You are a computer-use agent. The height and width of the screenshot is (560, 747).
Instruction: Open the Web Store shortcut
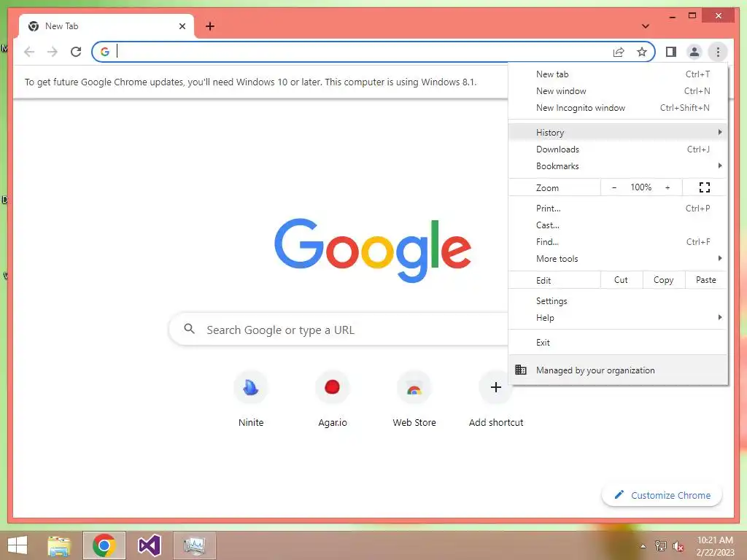[414, 399]
